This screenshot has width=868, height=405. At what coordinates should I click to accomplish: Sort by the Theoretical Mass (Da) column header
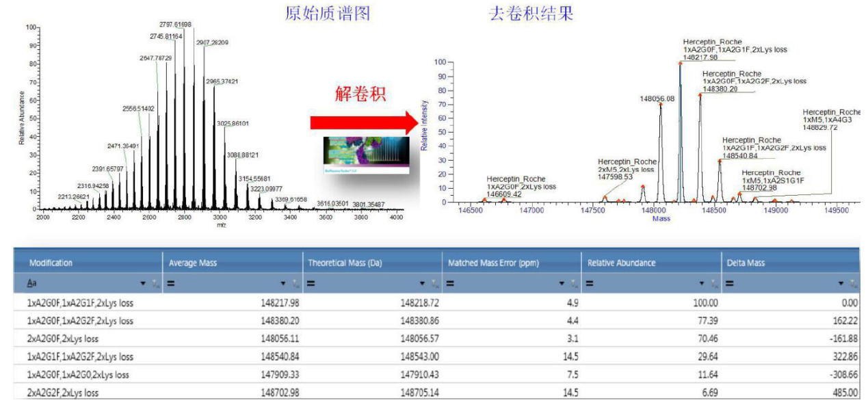pyautogui.click(x=371, y=263)
